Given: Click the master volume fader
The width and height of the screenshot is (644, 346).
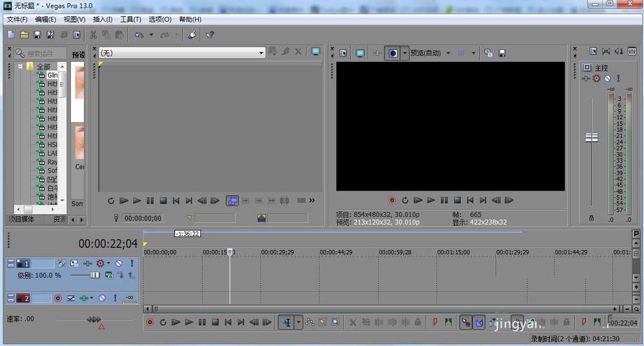Looking at the screenshot, I should point(591,138).
